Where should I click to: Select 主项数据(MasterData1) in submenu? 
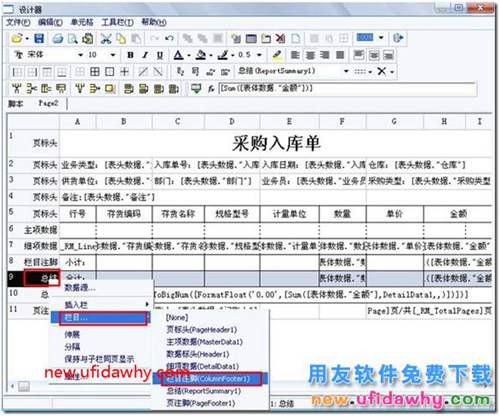204,342
